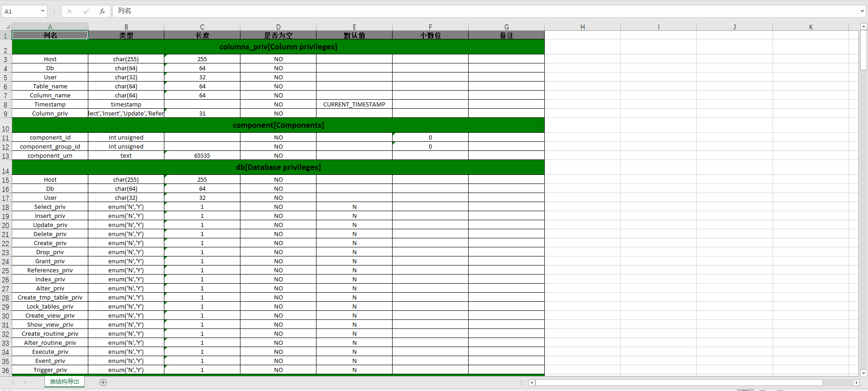868x391 pixels.
Task: Click the component_group_id cell
Action: click(x=50, y=147)
